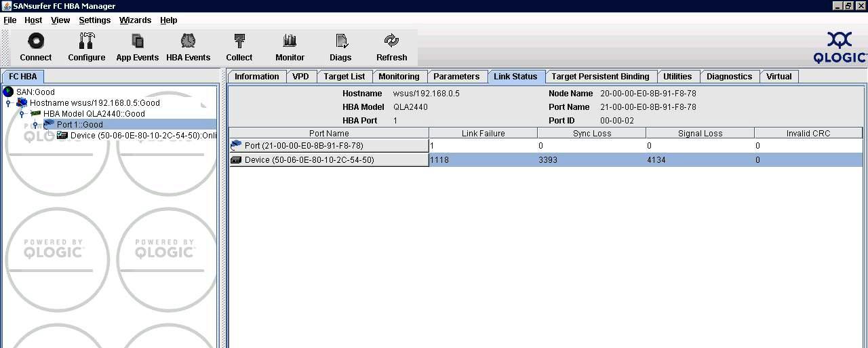Image resolution: width=868 pixels, height=348 pixels.
Task: Click the SAN globe icon in tree
Action: 8,92
